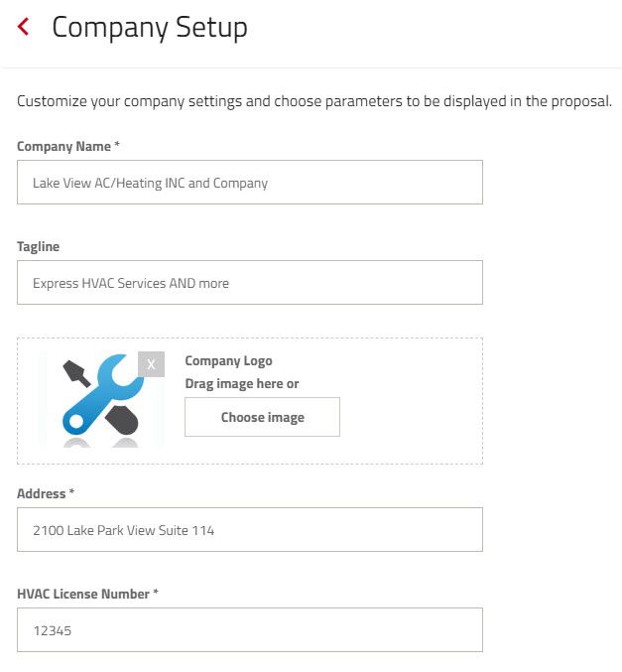Click the Company Logo label text
622x672 pixels.
[x=228, y=361]
